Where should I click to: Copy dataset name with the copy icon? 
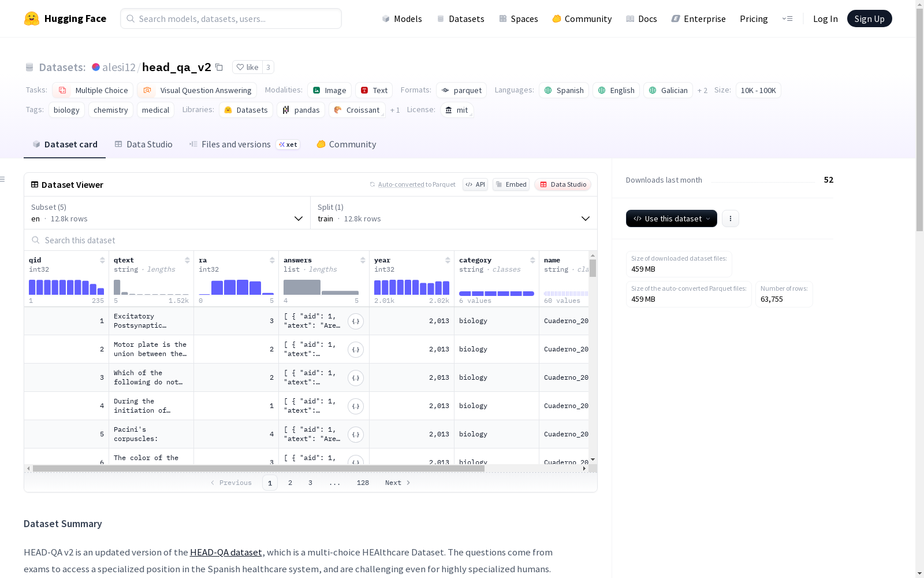pyautogui.click(x=219, y=67)
